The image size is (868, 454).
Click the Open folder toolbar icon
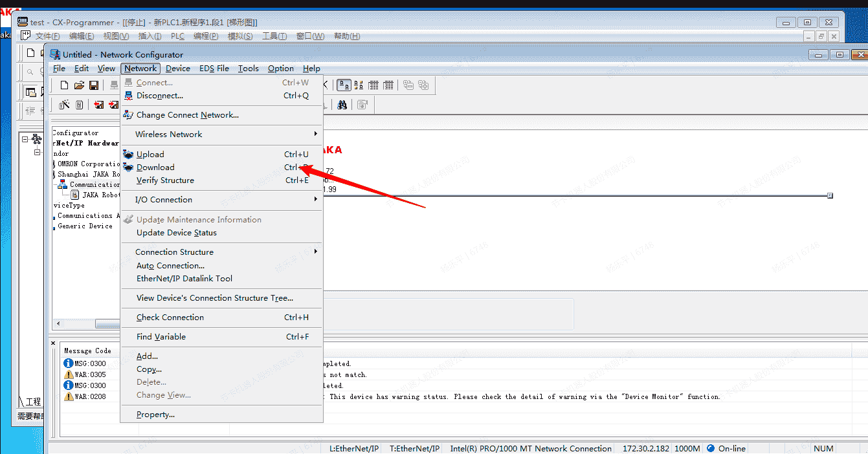79,85
